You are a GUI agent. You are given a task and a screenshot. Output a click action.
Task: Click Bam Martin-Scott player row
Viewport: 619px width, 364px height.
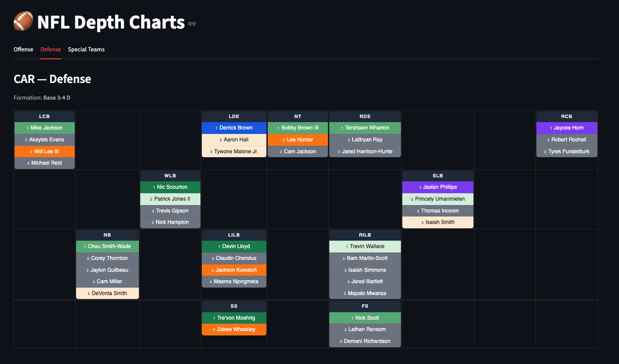[x=365, y=258]
